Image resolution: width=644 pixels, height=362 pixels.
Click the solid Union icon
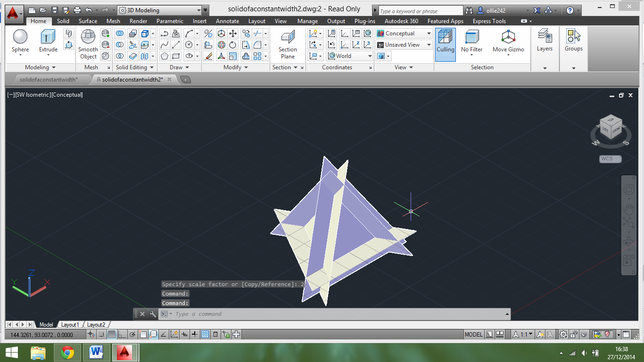[x=120, y=33]
